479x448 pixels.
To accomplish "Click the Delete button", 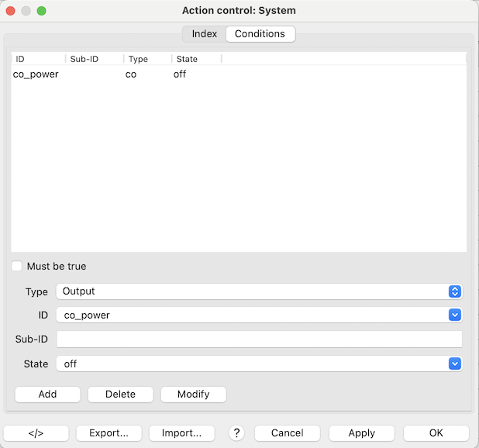I will tap(120, 394).
